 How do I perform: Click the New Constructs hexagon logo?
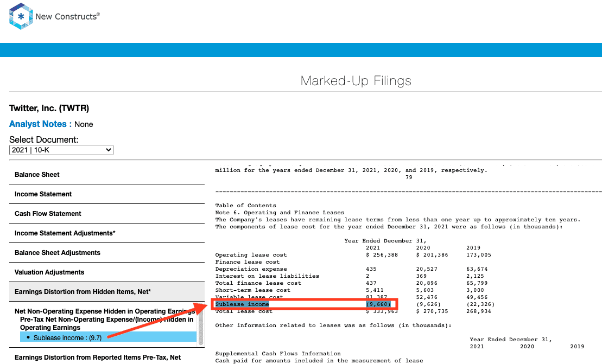point(21,16)
